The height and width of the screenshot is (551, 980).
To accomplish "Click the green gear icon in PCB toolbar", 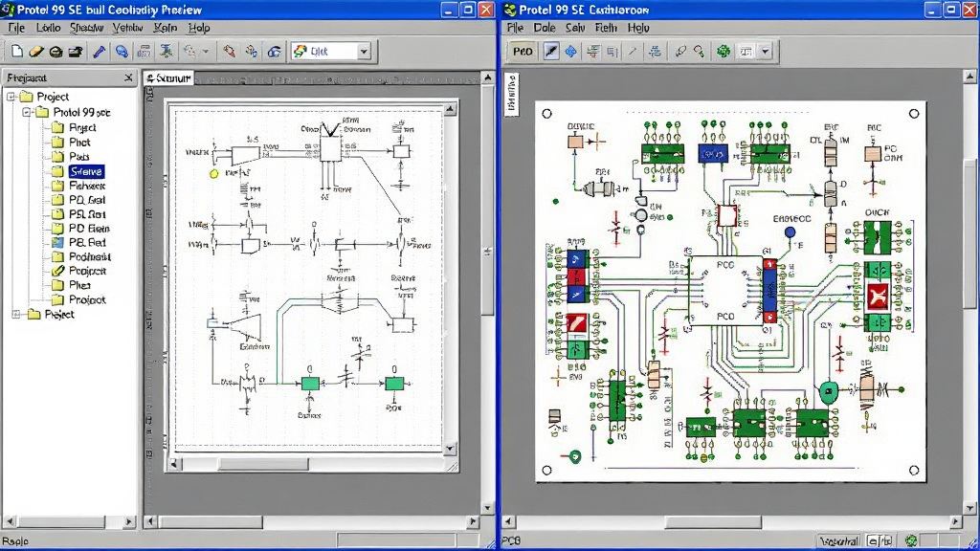I will coord(724,52).
